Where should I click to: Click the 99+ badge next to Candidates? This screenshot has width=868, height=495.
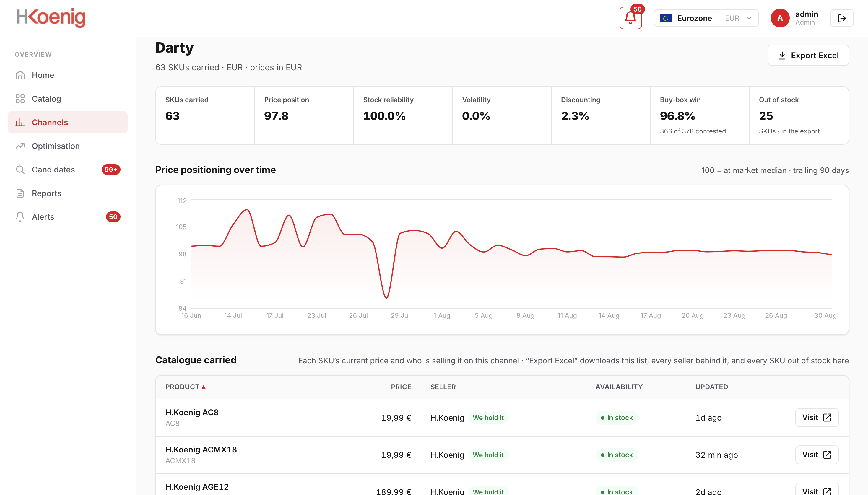coord(111,170)
